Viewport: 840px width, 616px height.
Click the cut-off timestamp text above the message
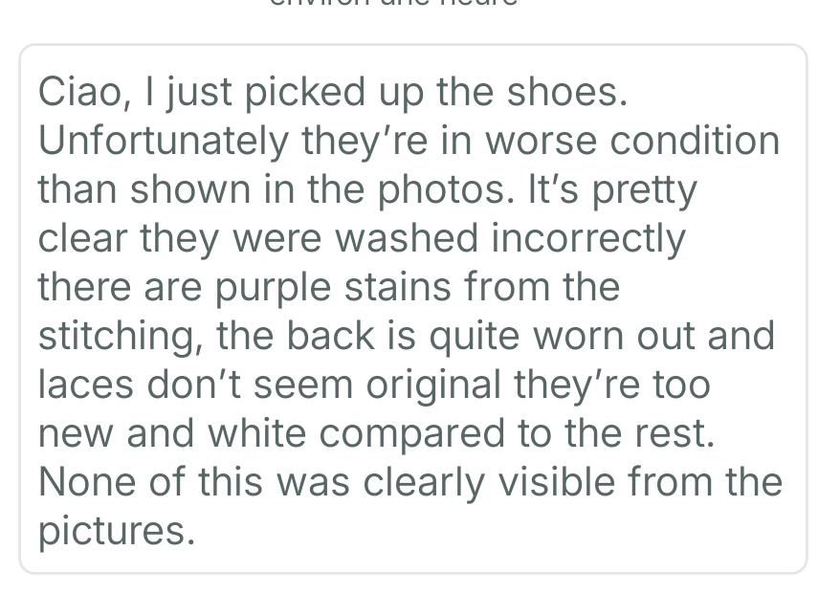pyautogui.click(x=393, y=3)
